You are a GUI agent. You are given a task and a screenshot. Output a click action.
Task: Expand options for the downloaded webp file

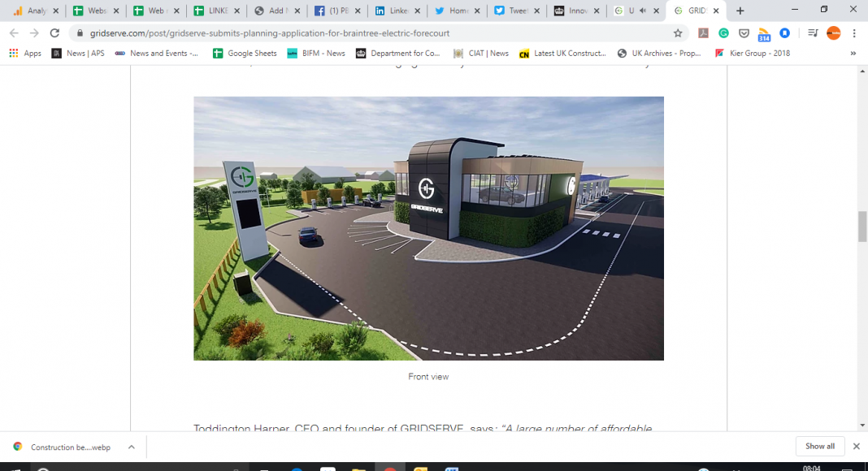(x=131, y=447)
